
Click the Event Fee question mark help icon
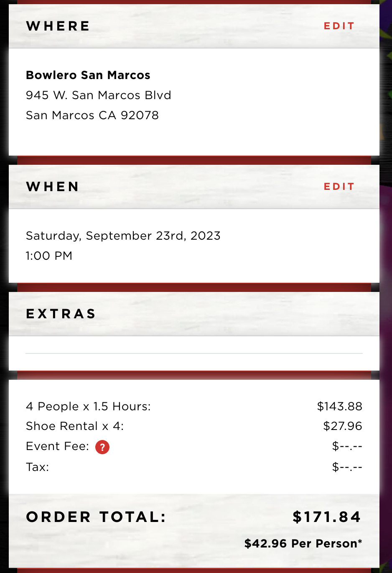102,447
